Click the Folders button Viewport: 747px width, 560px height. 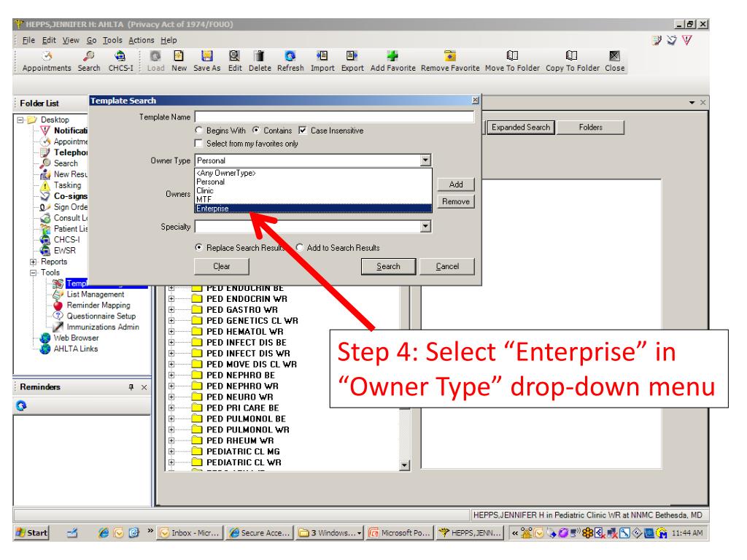coord(591,127)
